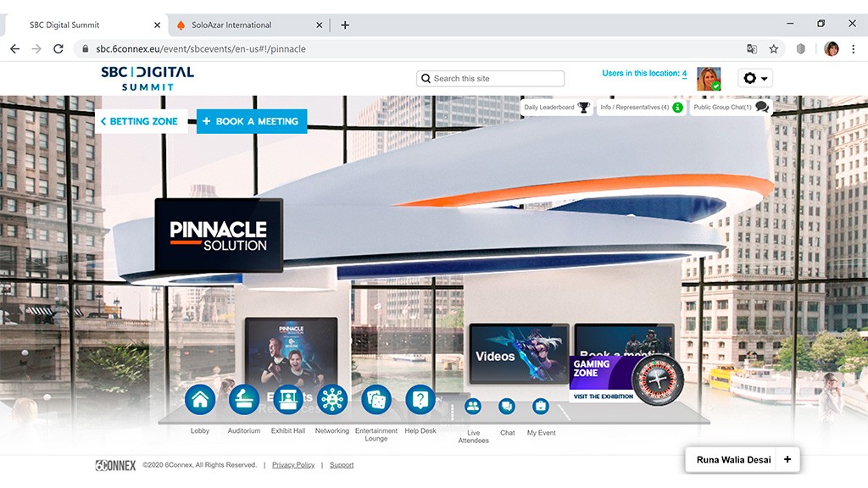Image resolution: width=868 pixels, height=488 pixels.
Task: Open the Help Desk icon
Action: click(x=420, y=400)
